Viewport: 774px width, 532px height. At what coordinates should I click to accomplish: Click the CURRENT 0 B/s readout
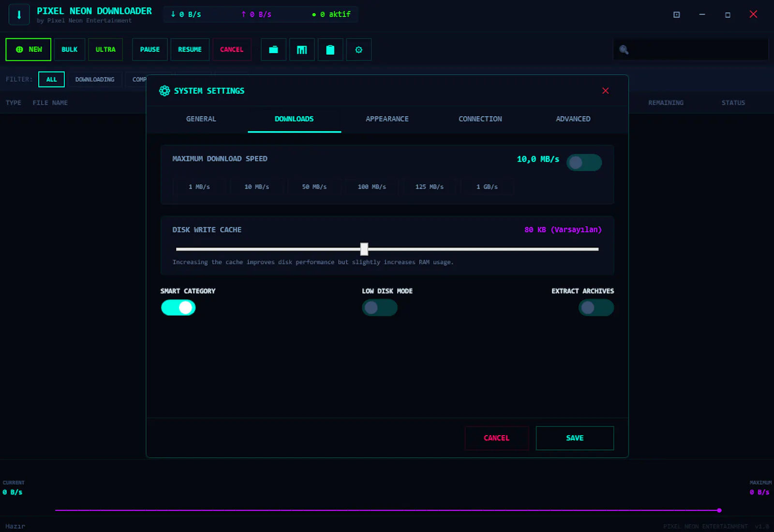[x=14, y=488]
